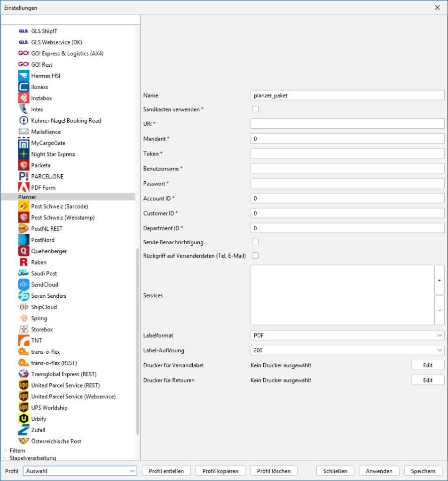Click Edit for Drucker für Versandlabel
448x481 pixels.
(427, 365)
